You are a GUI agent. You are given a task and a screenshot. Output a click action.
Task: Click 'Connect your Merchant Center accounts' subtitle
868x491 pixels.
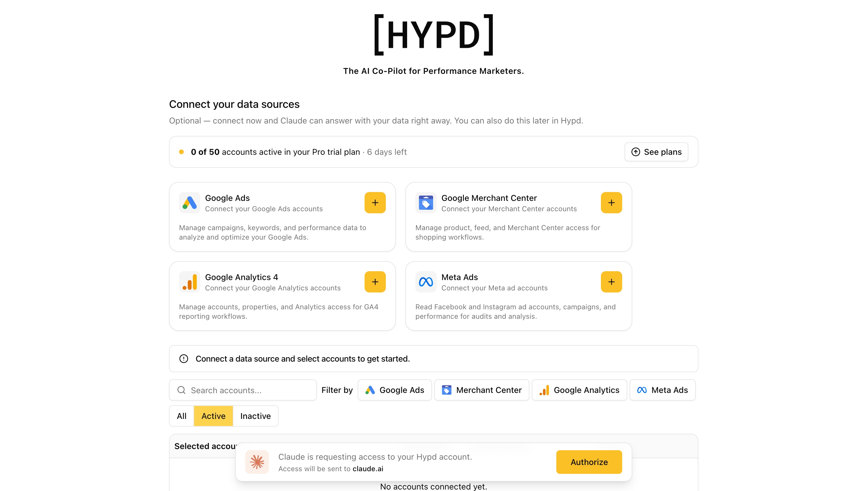pyautogui.click(x=509, y=209)
